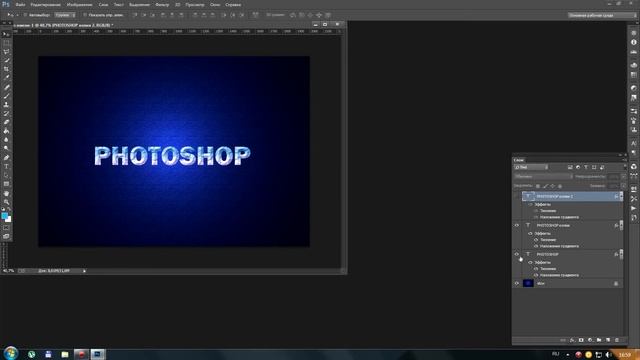640x360 pixels.
Task: Open the Изображение menu
Action: (80, 5)
